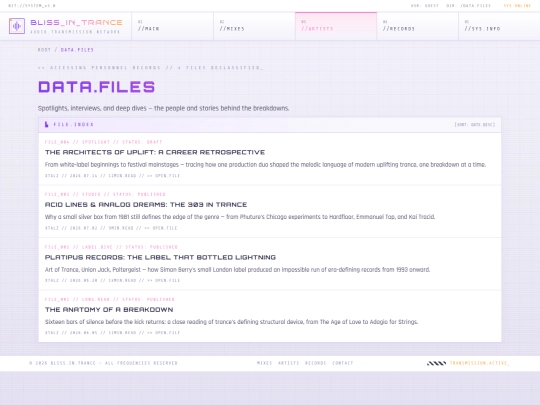Screen dimensions: 540x405
Task: Click the CONTACT footer link
Action: coord(343,363)
